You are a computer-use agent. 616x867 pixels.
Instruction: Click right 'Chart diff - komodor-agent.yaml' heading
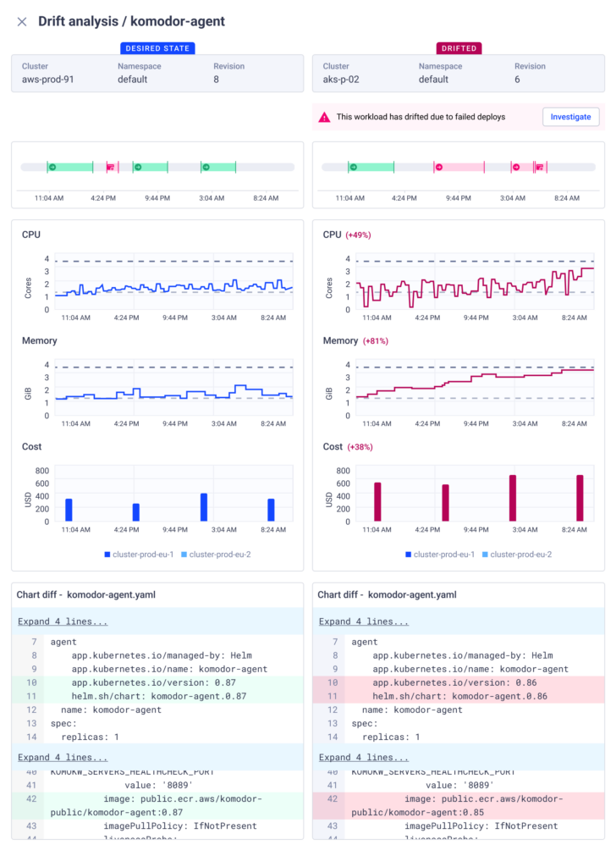coord(388,595)
